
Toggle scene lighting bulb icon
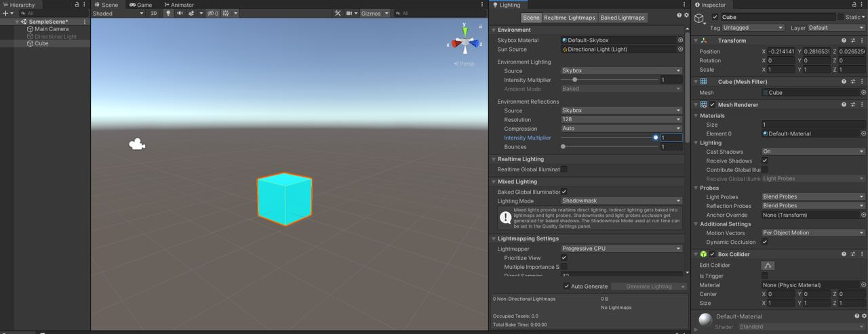pos(168,13)
